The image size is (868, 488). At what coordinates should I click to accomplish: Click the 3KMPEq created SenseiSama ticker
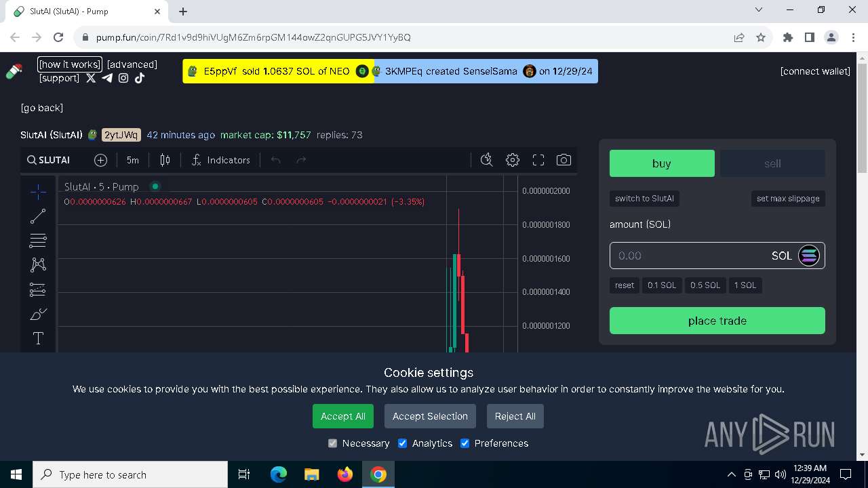[x=486, y=71]
